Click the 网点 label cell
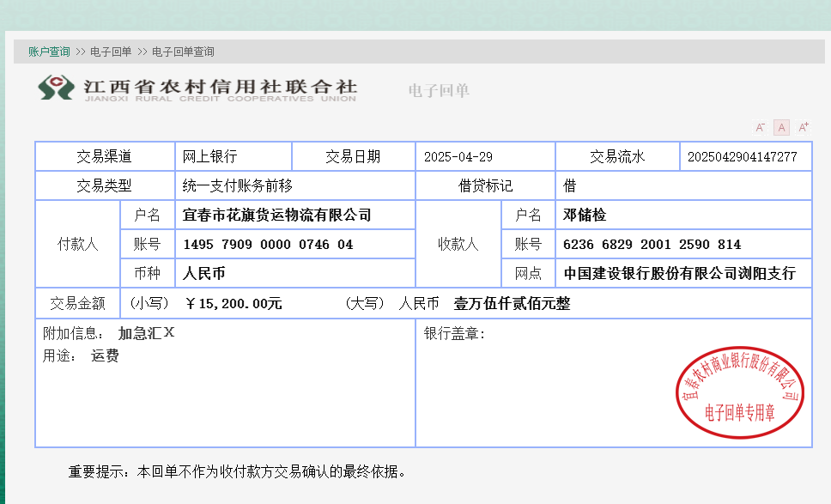 point(528,273)
